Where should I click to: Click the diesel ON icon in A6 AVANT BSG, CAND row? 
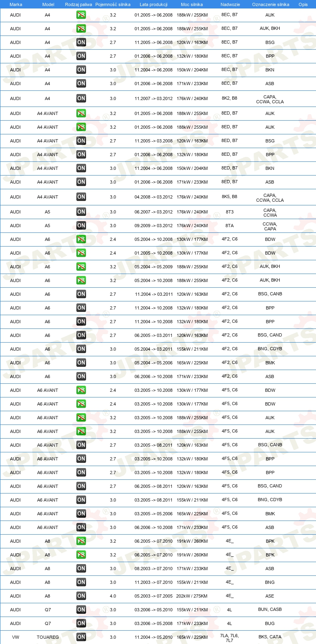81,486
